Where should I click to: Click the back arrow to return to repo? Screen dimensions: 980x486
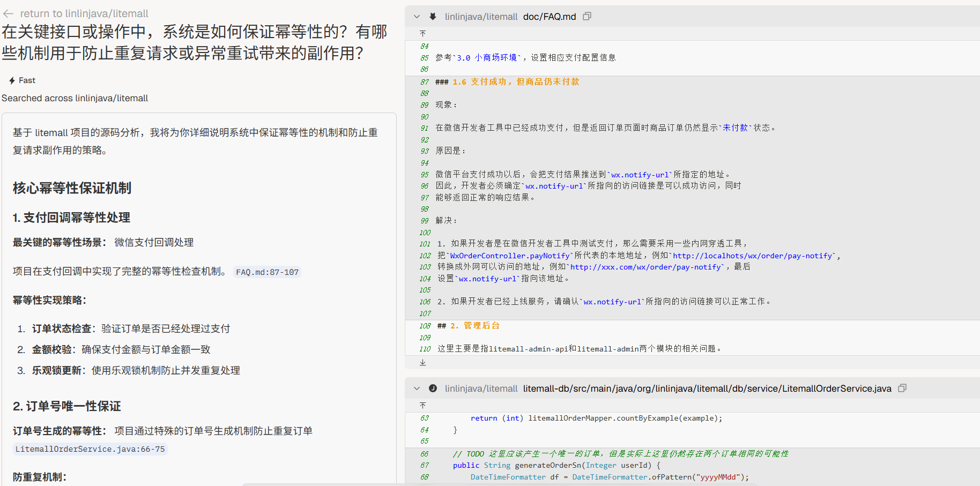coord(8,13)
